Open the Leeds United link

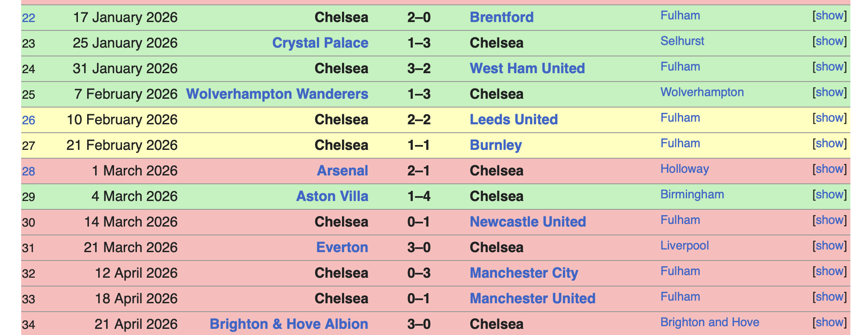point(513,119)
